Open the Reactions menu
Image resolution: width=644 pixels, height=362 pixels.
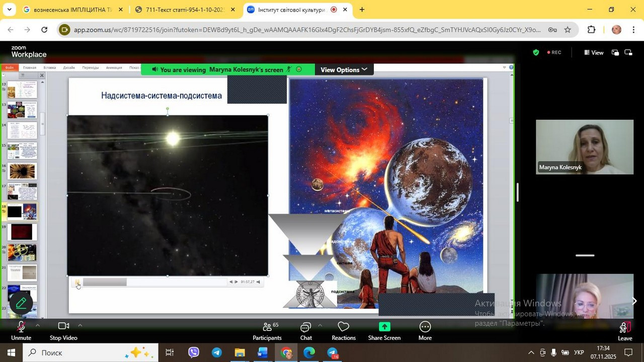(344, 330)
